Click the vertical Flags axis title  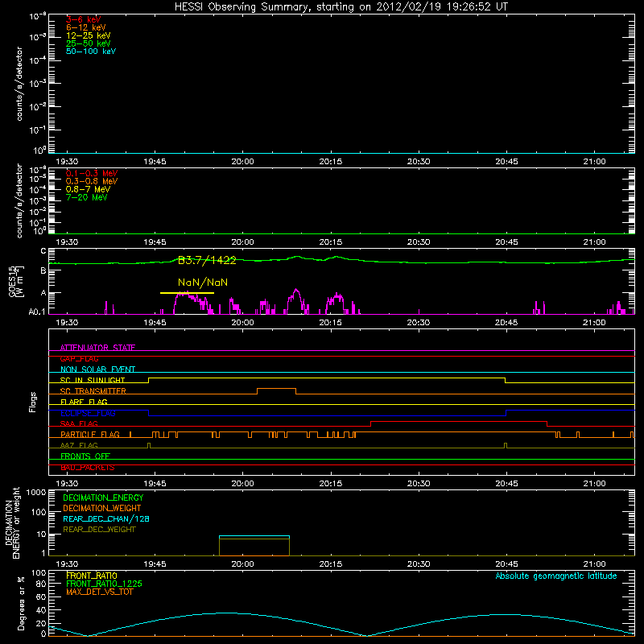(x=33, y=402)
